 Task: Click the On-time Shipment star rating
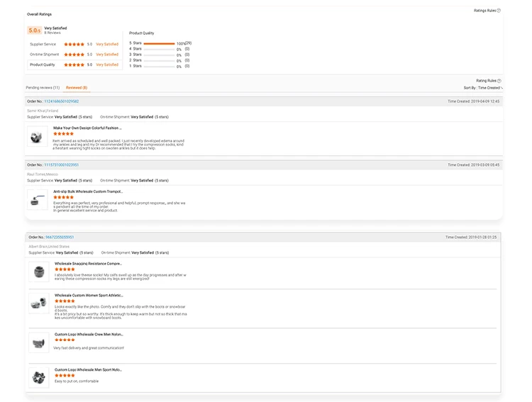(74, 55)
